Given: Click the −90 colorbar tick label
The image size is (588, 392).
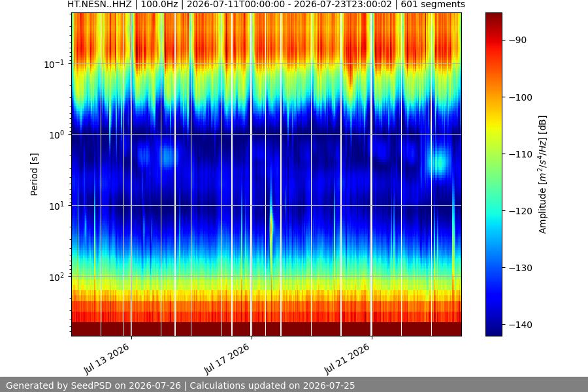Looking at the screenshot, I should tap(518, 40).
